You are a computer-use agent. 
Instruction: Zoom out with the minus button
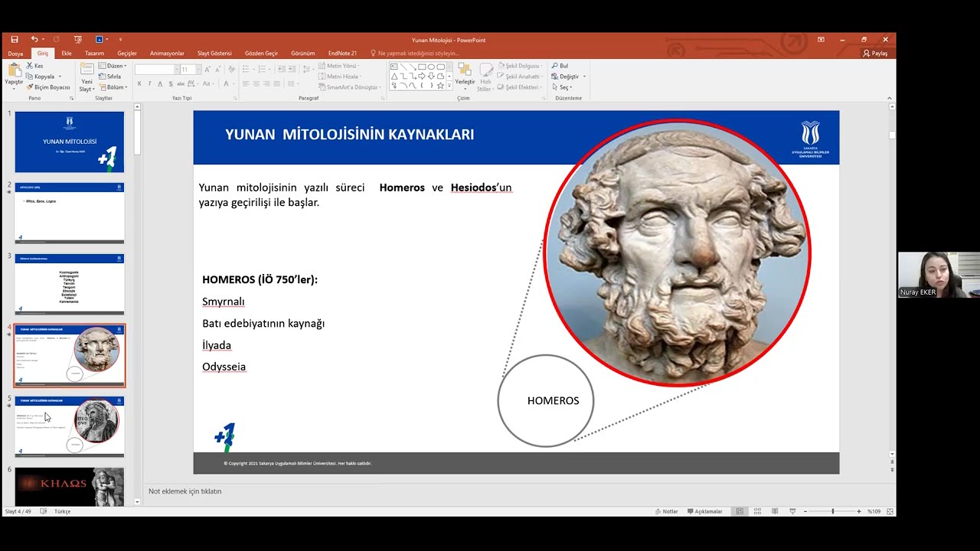point(805,511)
